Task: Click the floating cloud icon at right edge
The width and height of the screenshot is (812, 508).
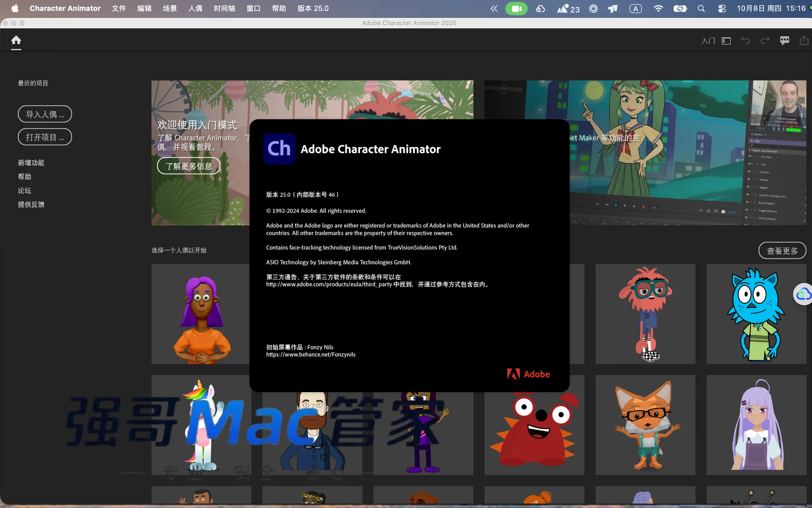Action: [803, 294]
